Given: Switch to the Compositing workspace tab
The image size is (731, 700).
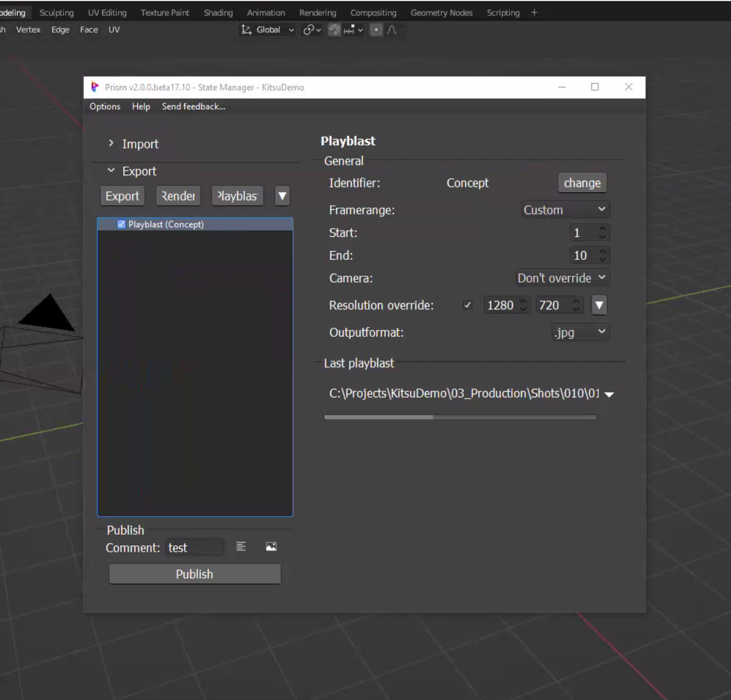Looking at the screenshot, I should [x=373, y=12].
